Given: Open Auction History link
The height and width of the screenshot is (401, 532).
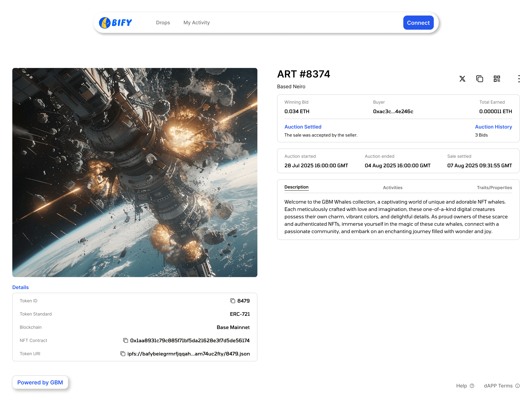Looking at the screenshot, I should click(493, 127).
